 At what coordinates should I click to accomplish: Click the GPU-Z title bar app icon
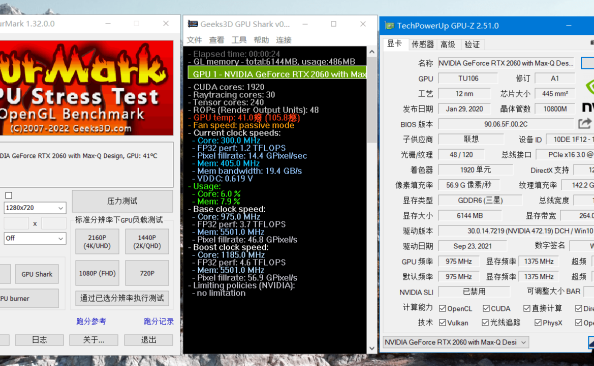[x=389, y=25]
